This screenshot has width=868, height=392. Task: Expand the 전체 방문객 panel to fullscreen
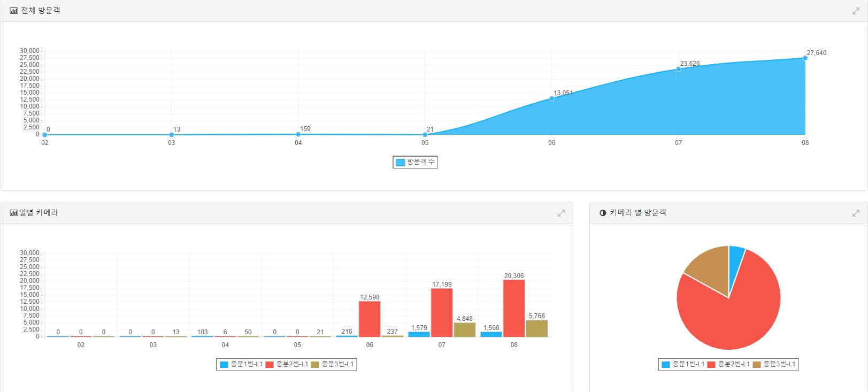856,11
